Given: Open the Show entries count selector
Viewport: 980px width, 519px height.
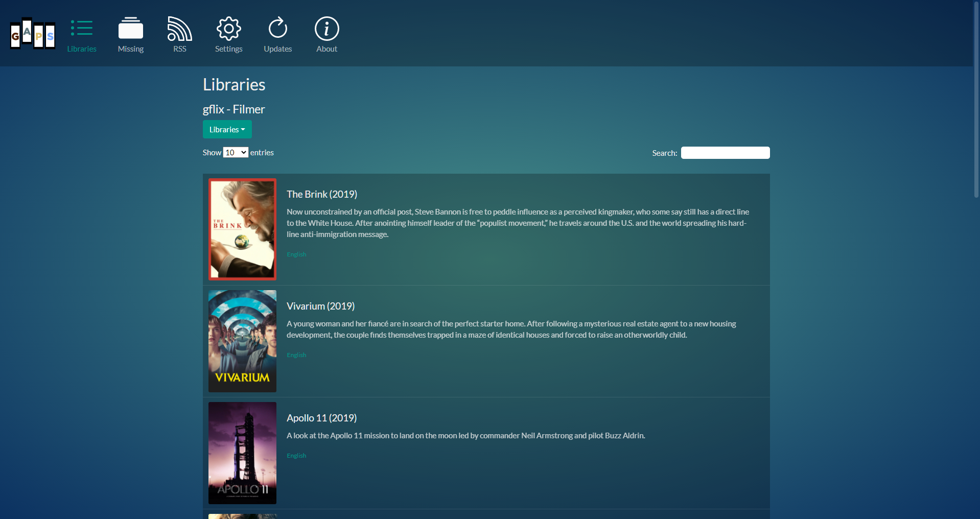Looking at the screenshot, I should tap(236, 153).
